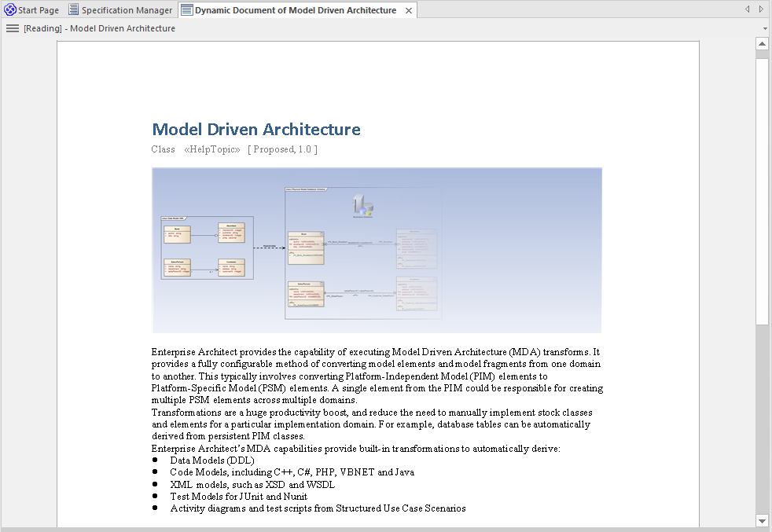Navigate back using the left arrow icon
Image resolution: width=772 pixels, height=532 pixels.
[x=747, y=9]
